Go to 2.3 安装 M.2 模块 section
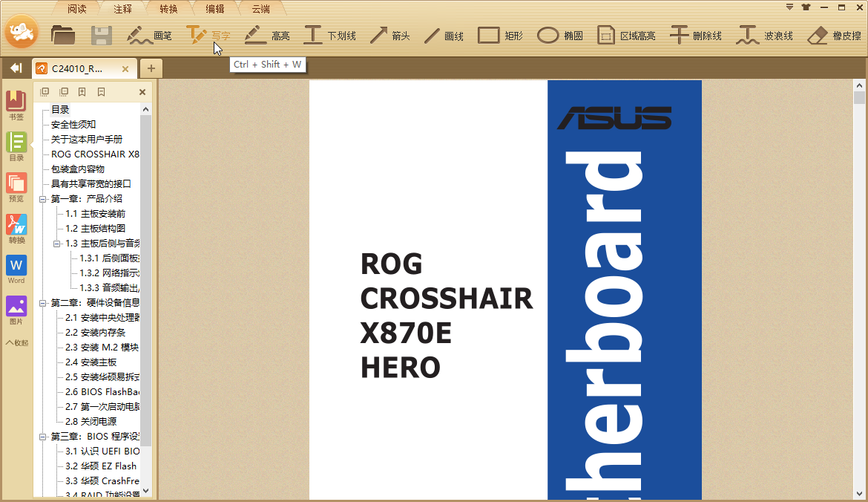868x502 pixels. point(102,348)
